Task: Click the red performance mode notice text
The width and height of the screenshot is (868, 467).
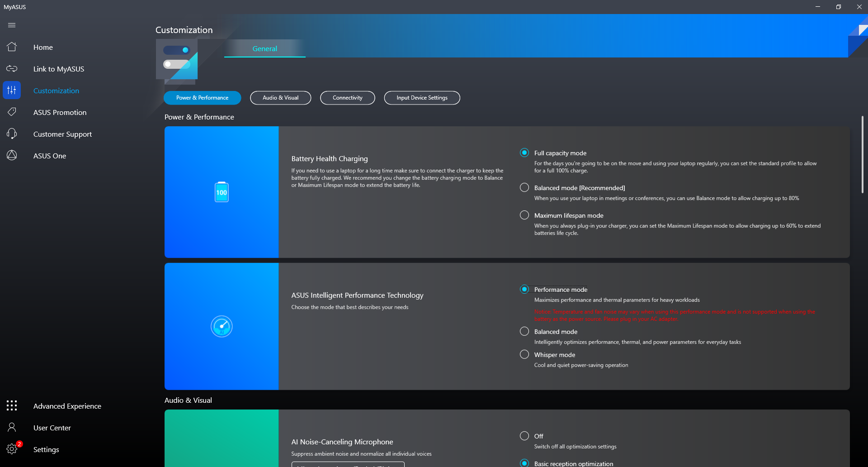Action: click(675, 315)
